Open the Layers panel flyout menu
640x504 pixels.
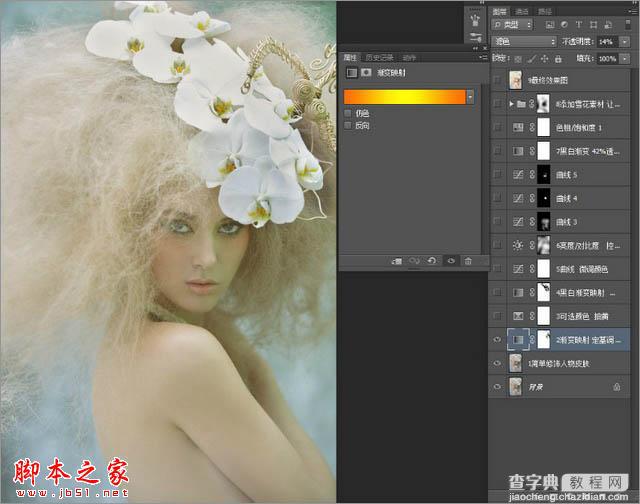[x=633, y=11]
